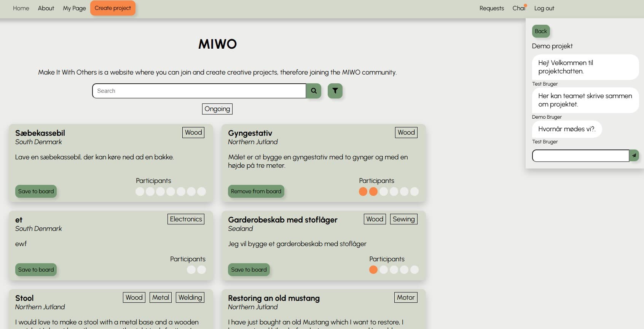The width and height of the screenshot is (644, 329).
Task: Click Wood tag on Garderobeskab card
Action: click(375, 219)
